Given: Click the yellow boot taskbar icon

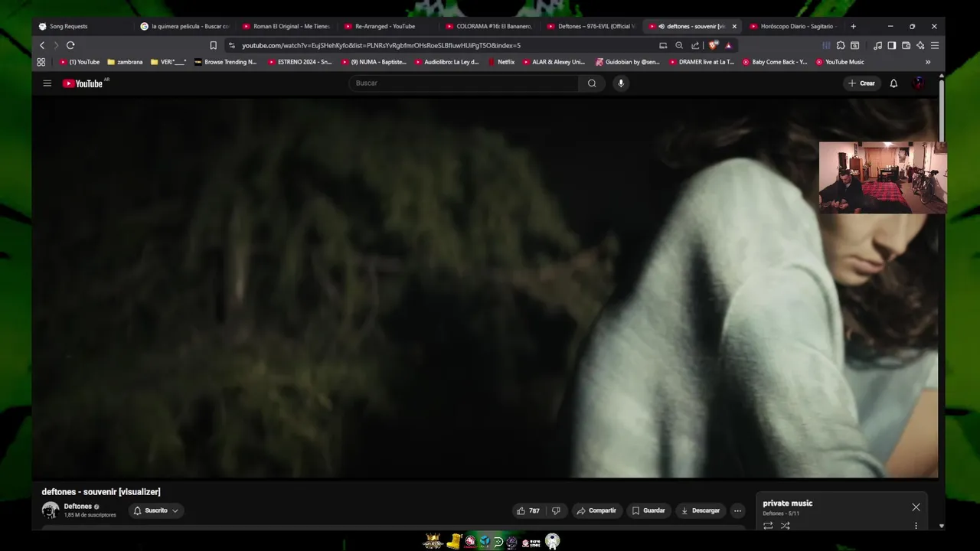Looking at the screenshot, I should click(454, 542).
